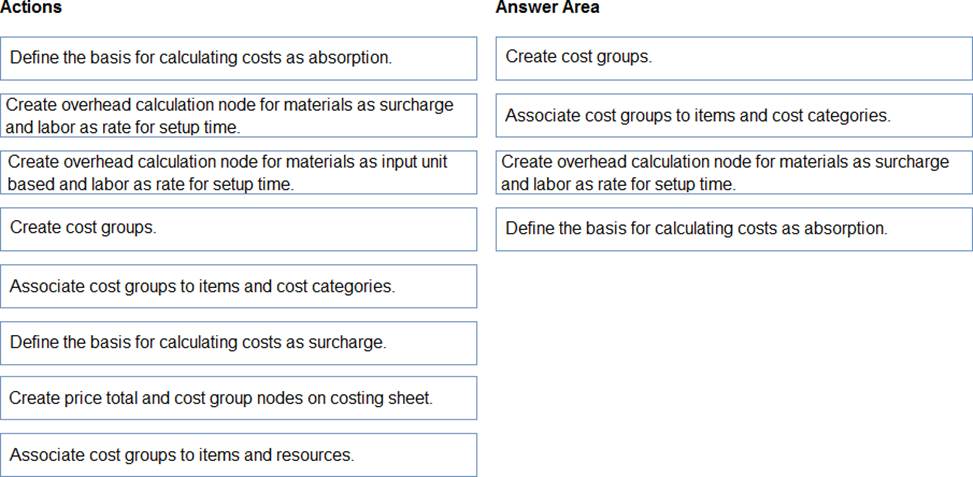
Task: Select 'Define costs as absorption' in Actions list
Action: 239,58
